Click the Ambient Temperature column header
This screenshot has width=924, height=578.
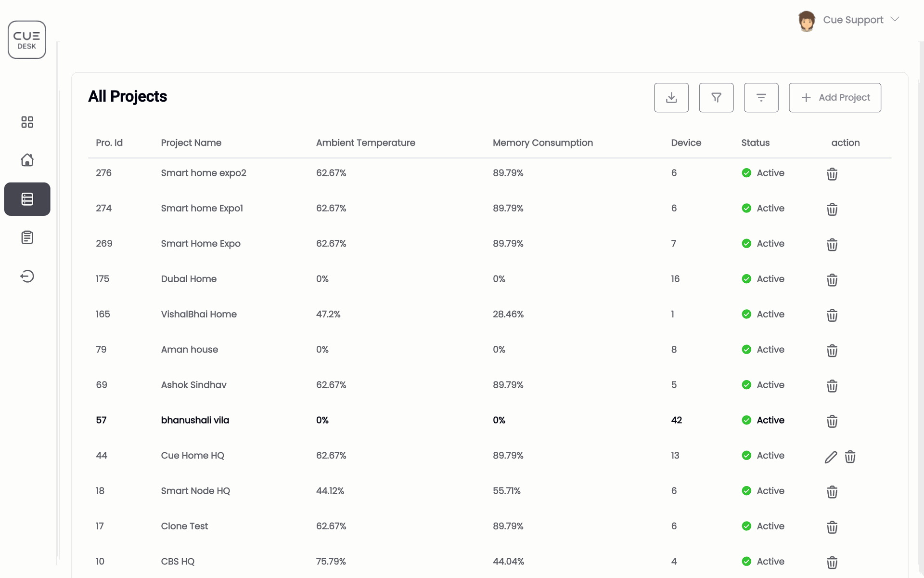tap(365, 143)
